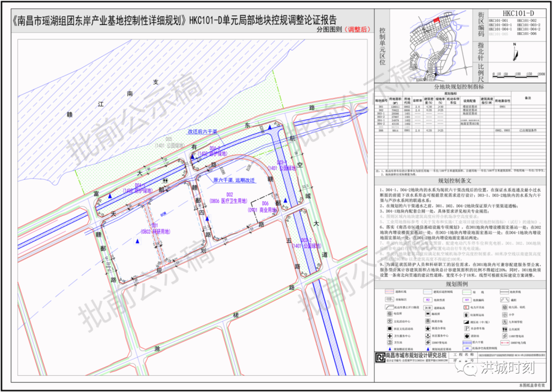
Task: Select the 卫生服务中心 cross icon
Action: click(390, 336)
